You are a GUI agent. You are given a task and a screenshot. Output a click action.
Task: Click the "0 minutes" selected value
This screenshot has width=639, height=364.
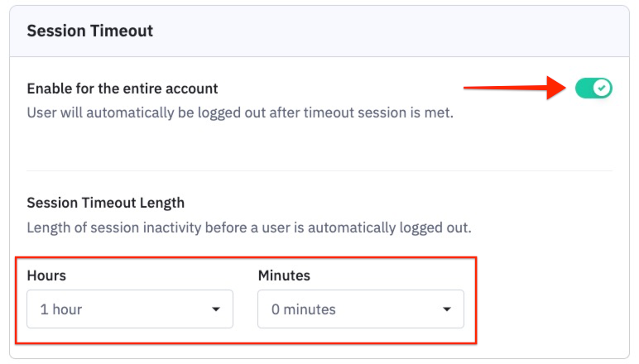[x=304, y=309]
